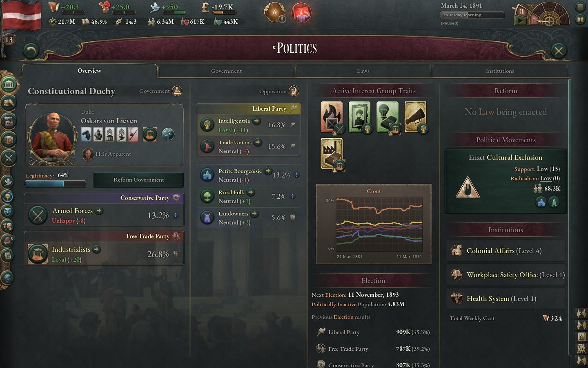The width and height of the screenshot is (588, 368).
Task: Click the Armed Forces crossed sabers icon
Action: [x=38, y=215]
